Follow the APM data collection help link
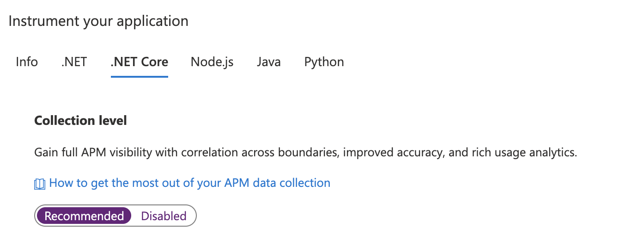The image size is (644, 247). point(189,183)
